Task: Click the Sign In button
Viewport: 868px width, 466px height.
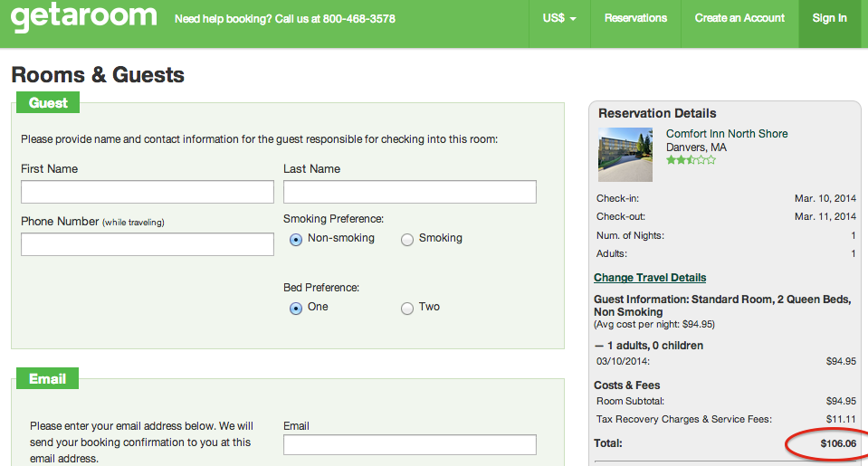Action: [829, 18]
